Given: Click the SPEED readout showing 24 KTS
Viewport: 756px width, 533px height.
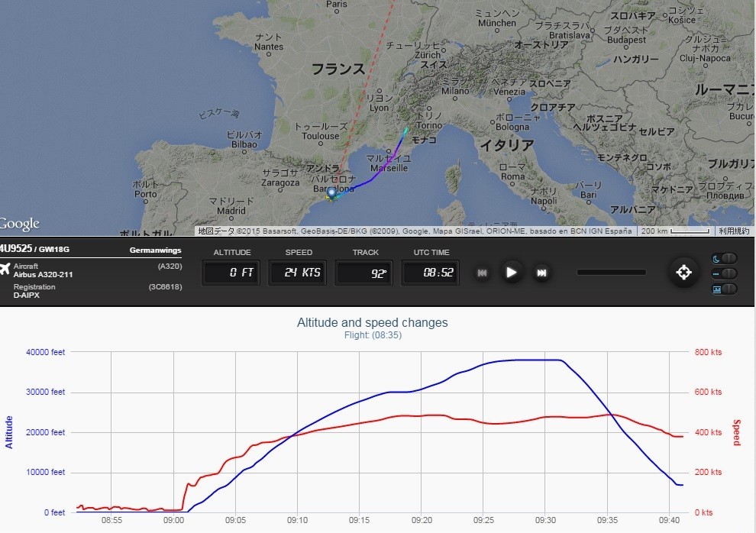Looking at the screenshot, I should tap(299, 273).
